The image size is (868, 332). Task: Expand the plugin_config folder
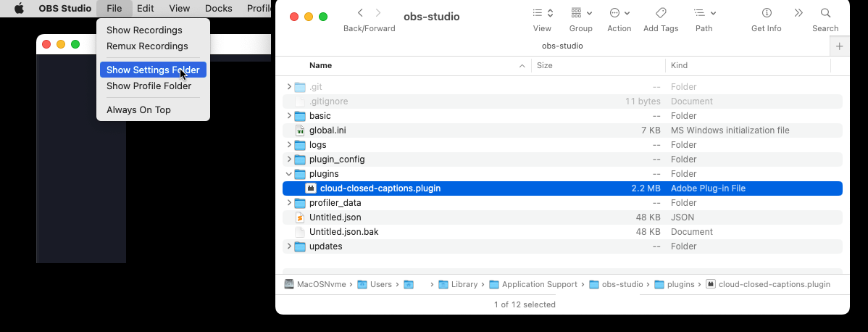click(289, 159)
